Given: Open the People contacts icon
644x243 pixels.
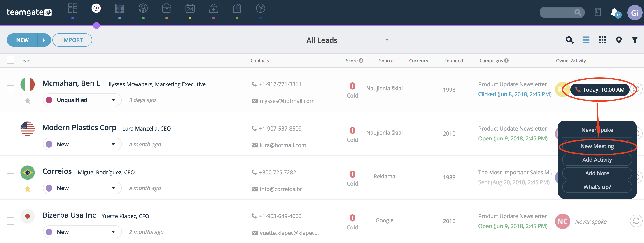Looking at the screenshot, I should tap(143, 8).
